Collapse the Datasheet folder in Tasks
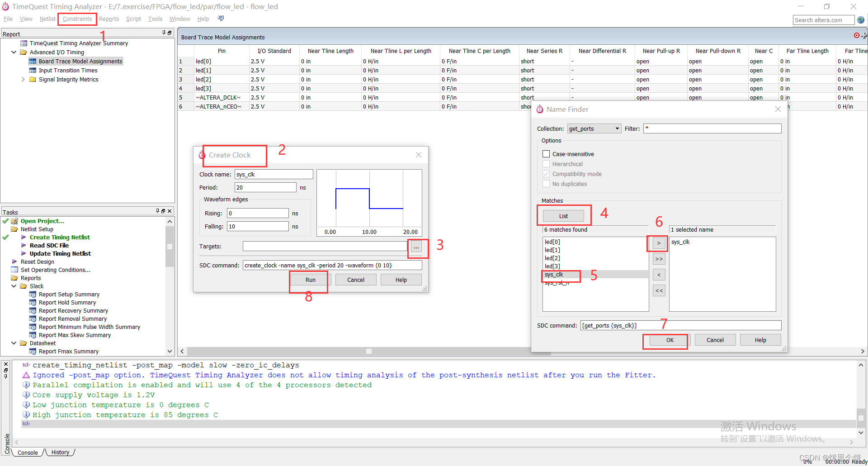 pos(14,343)
